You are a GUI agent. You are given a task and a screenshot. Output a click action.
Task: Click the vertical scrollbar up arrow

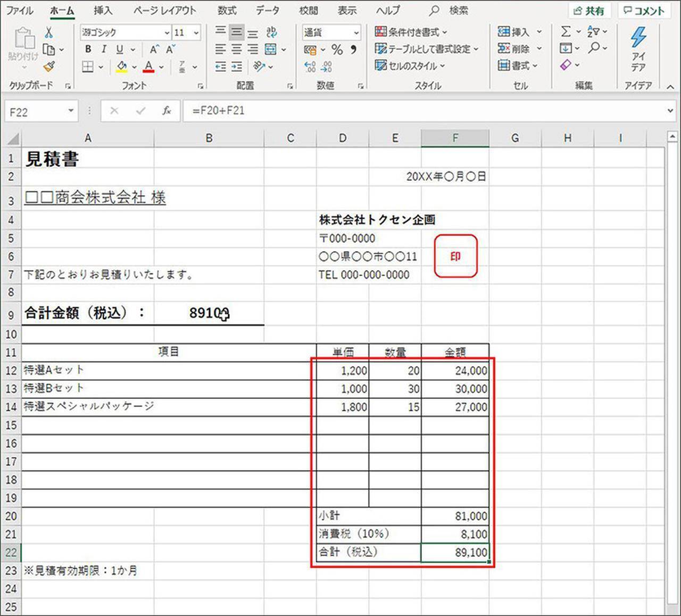(672, 137)
